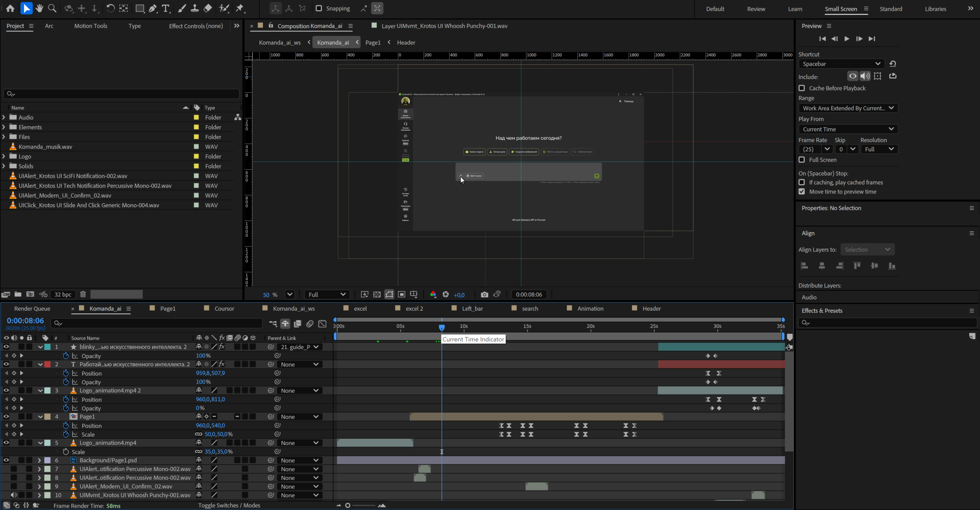980x510 pixels.
Task: Check Cache Before Playback option
Action: click(802, 88)
